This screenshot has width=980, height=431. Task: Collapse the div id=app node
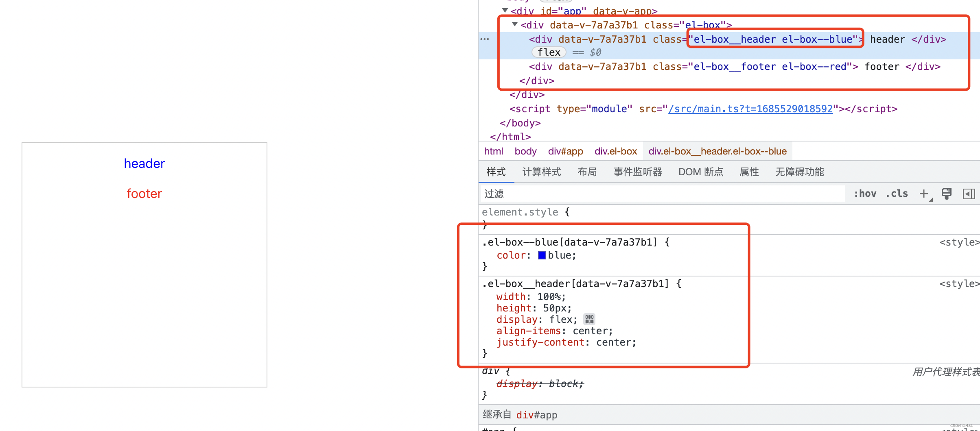[x=505, y=11]
